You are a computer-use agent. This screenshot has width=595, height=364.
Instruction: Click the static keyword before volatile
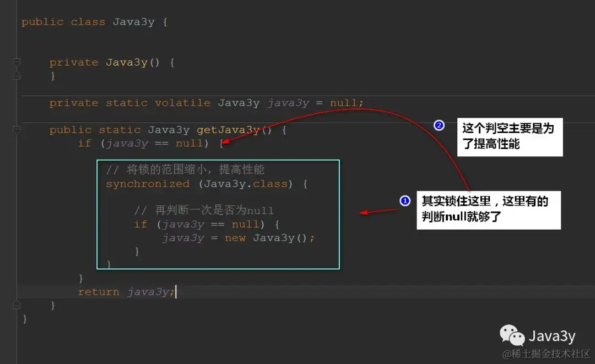(126, 103)
